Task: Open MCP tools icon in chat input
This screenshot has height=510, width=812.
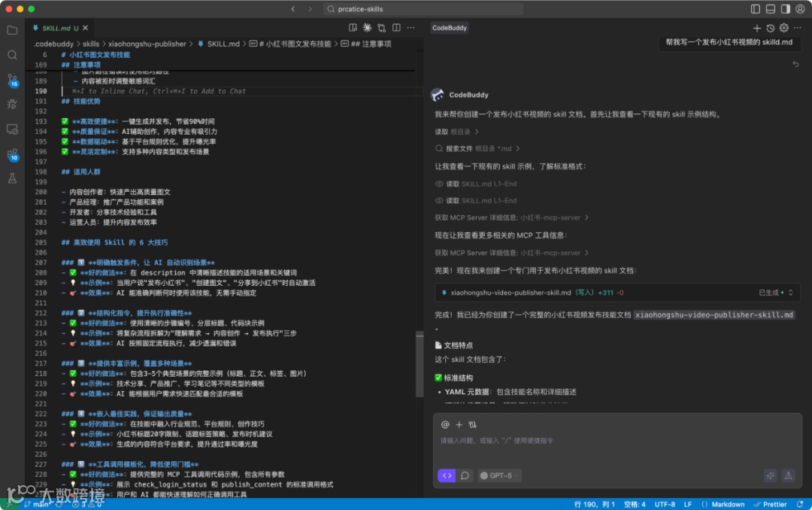Action: [x=472, y=424]
